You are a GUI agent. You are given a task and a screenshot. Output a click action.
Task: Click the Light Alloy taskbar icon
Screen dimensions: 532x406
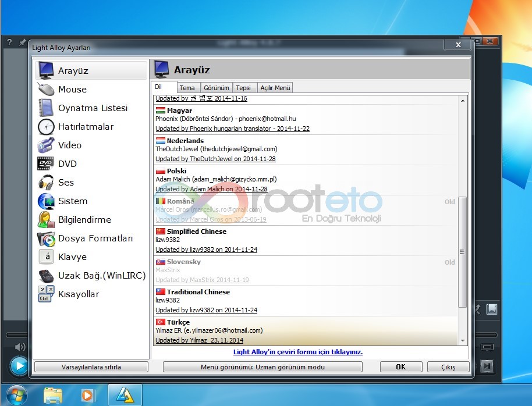(x=125, y=395)
